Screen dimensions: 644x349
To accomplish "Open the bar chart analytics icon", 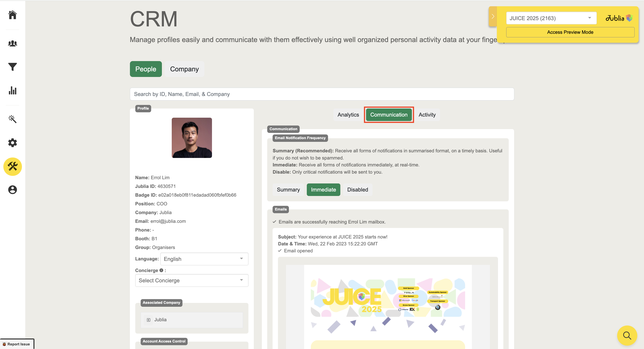I will point(13,90).
